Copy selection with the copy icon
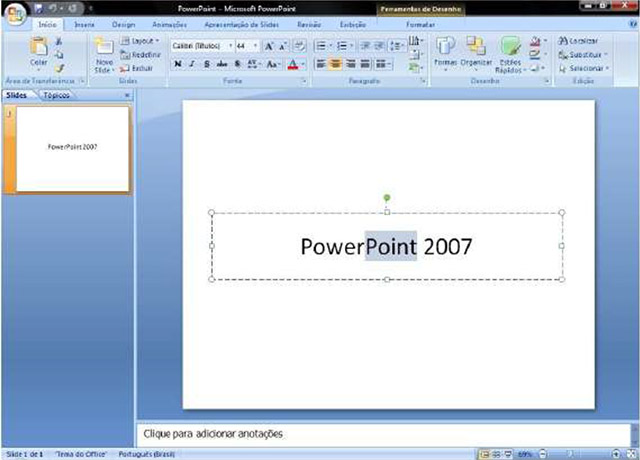640x460 pixels. coord(59,55)
